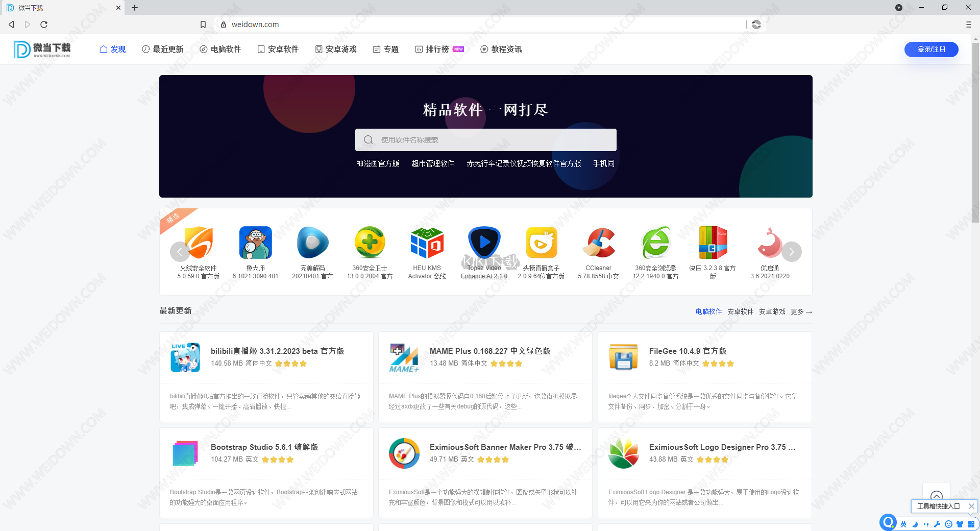The height and width of the screenshot is (531, 980).
Task: Open the skin shirt icon on the input toolbar
Action: pyautogui.click(x=960, y=524)
